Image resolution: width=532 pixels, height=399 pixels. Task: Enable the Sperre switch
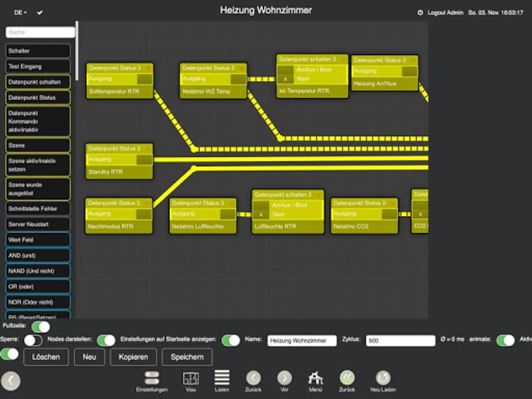coord(33,340)
